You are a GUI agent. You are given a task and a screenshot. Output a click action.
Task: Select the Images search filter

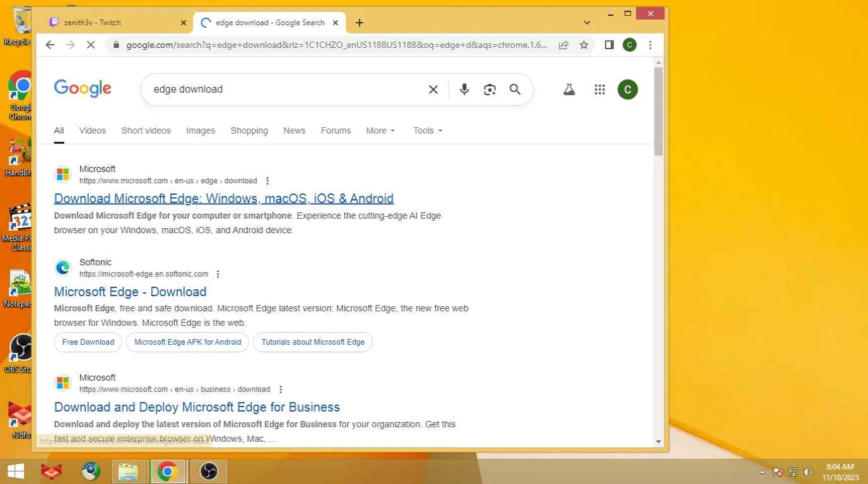[201, 130]
